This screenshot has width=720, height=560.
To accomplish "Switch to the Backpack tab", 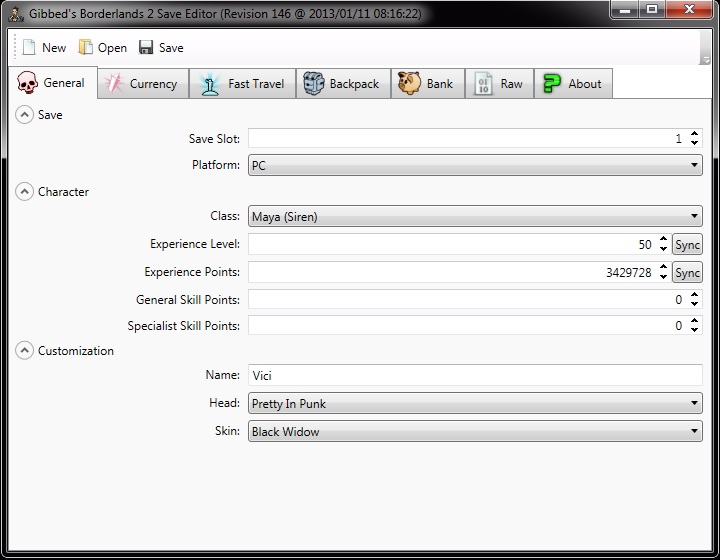I will coord(343,84).
